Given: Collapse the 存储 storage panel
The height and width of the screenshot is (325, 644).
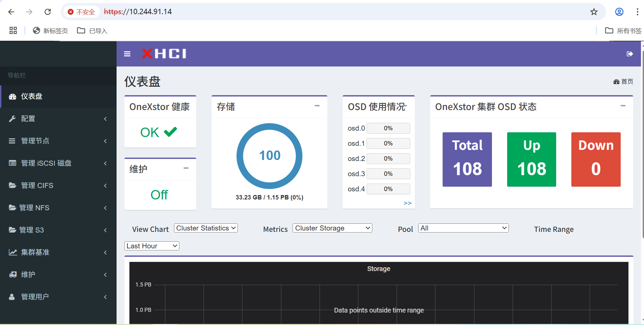Looking at the screenshot, I should pos(317,106).
